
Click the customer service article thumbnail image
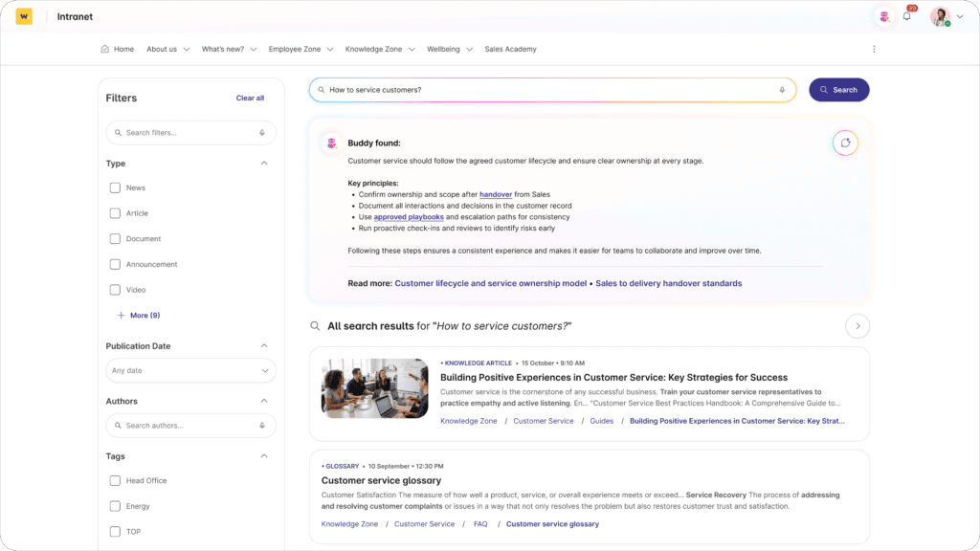pos(374,388)
